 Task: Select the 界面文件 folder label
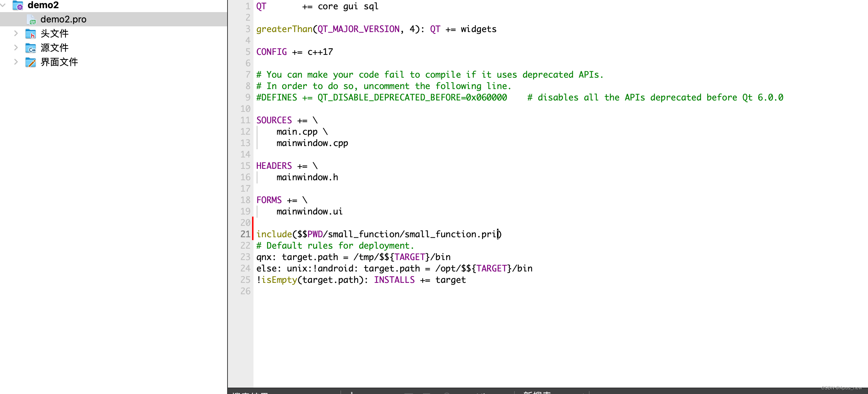(x=59, y=62)
